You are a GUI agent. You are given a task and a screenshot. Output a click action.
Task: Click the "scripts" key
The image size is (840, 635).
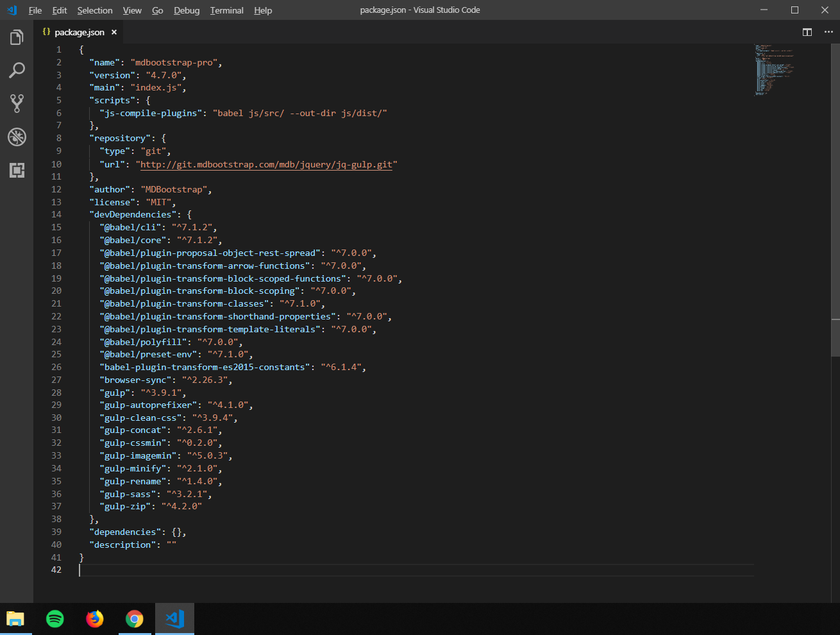[112, 101]
